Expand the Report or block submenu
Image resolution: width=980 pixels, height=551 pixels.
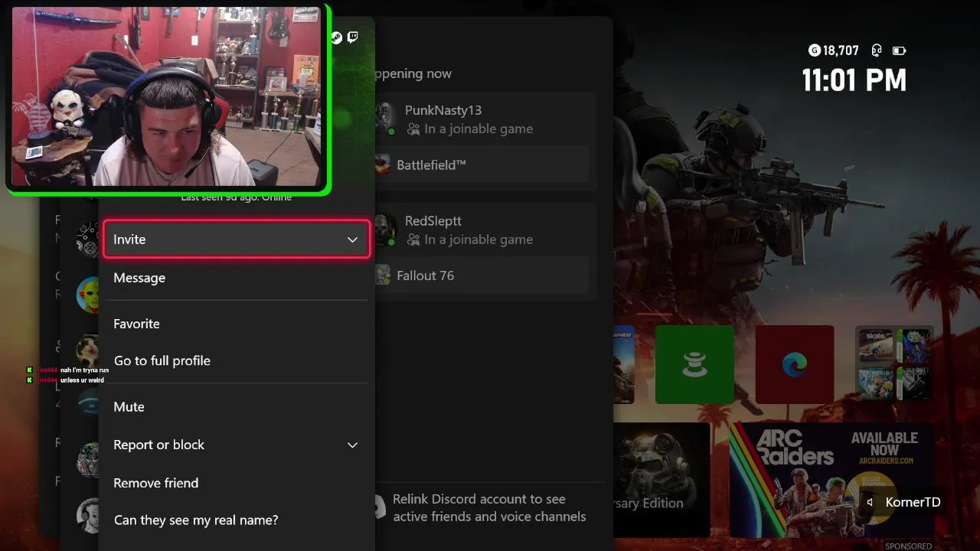point(237,445)
